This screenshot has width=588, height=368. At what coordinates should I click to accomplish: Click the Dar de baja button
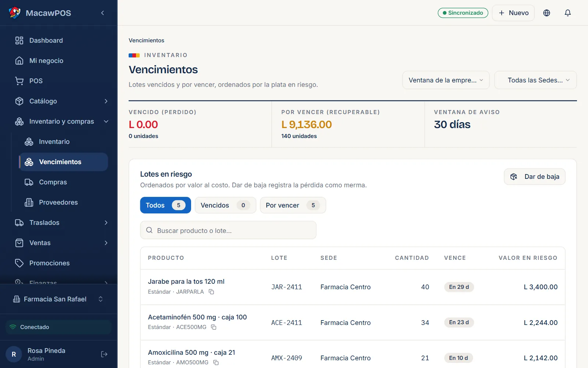[535, 177]
